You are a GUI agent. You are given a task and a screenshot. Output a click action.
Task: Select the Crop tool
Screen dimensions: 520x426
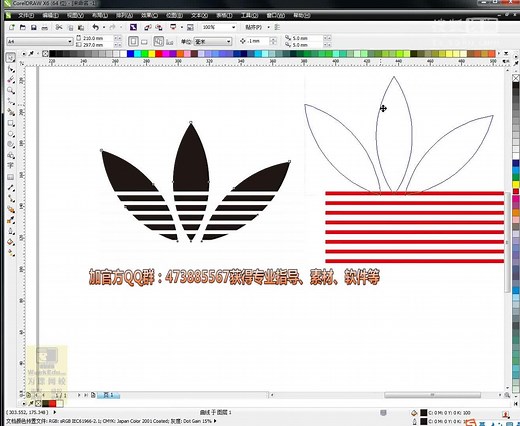pos(11,80)
